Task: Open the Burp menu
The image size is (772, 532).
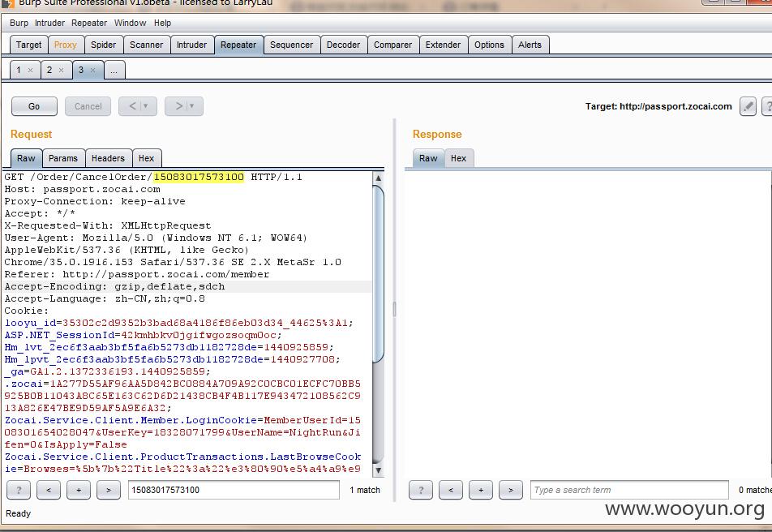Action: 19,24
